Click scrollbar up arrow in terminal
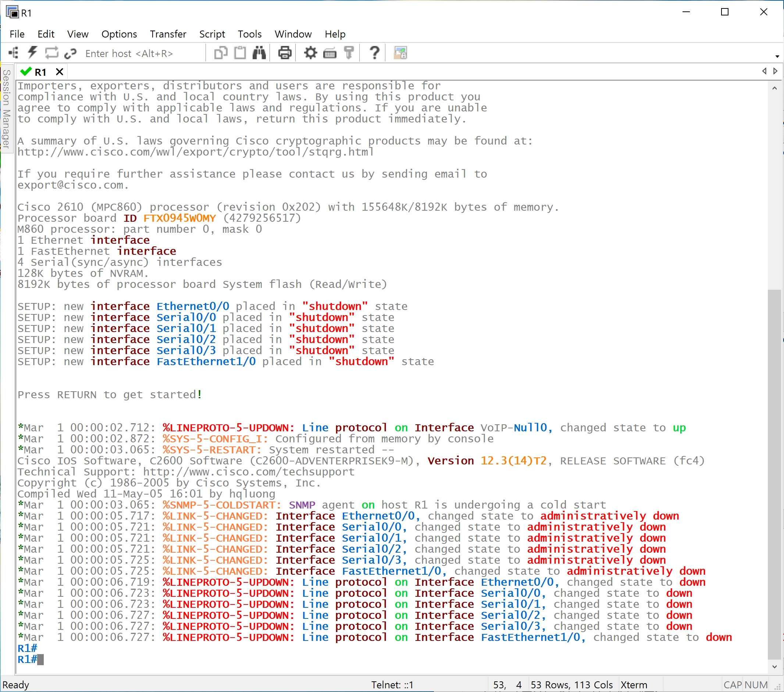Screen dimensions: 784x692 (774, 88)
